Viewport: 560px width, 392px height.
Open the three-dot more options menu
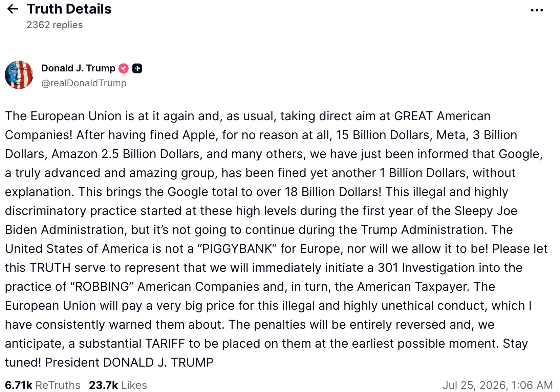coord(537,10)
